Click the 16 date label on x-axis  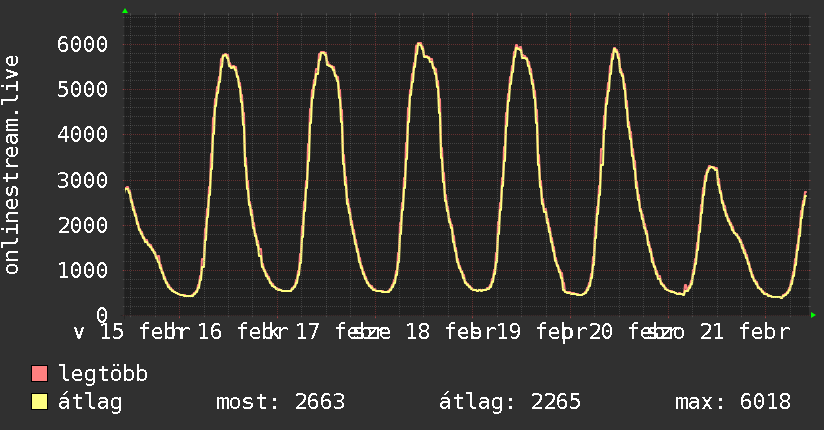pos(210,332)
